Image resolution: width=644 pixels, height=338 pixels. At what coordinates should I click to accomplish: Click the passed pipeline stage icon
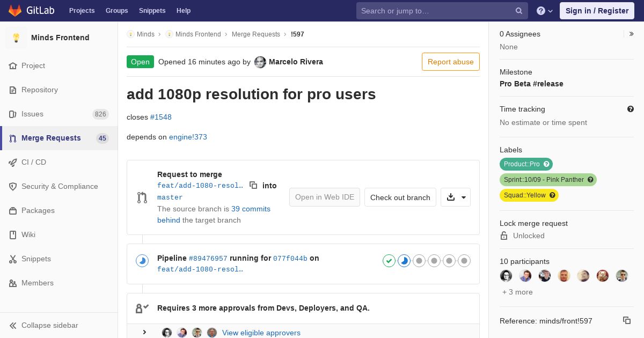click(x=389, y=261)
